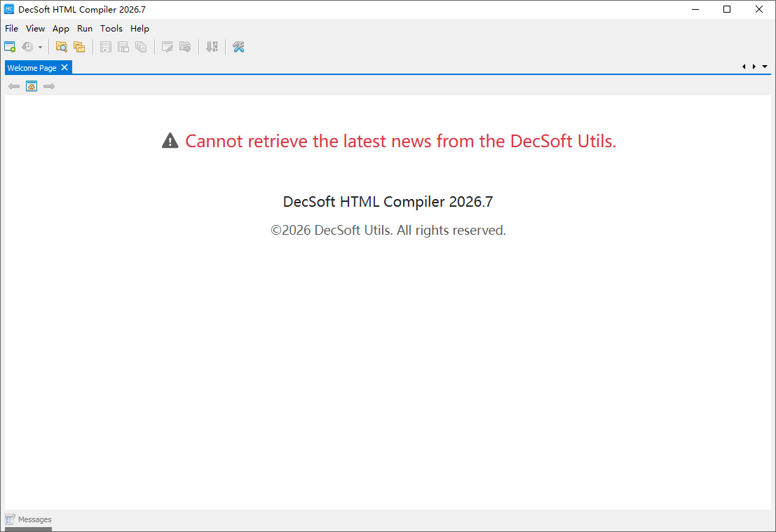
Task: Click the '©2026 DecSoft Utils' copyright text
Action: (388, 230)
